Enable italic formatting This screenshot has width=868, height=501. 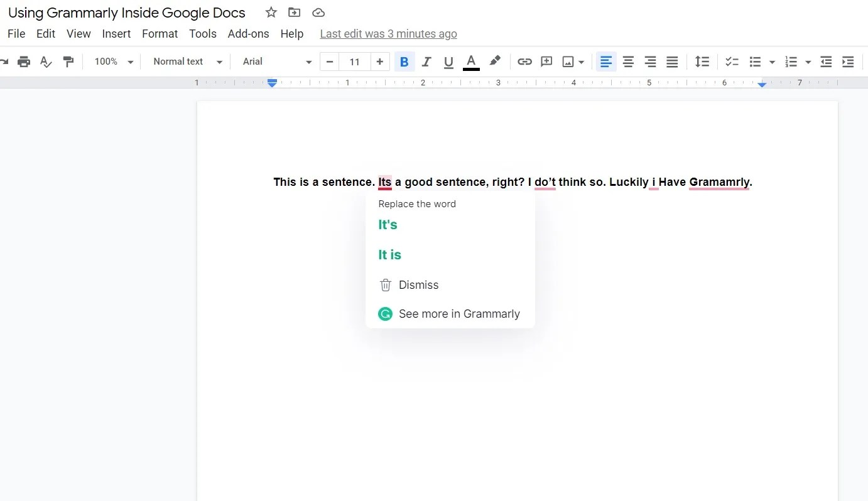tap(426, 61)
